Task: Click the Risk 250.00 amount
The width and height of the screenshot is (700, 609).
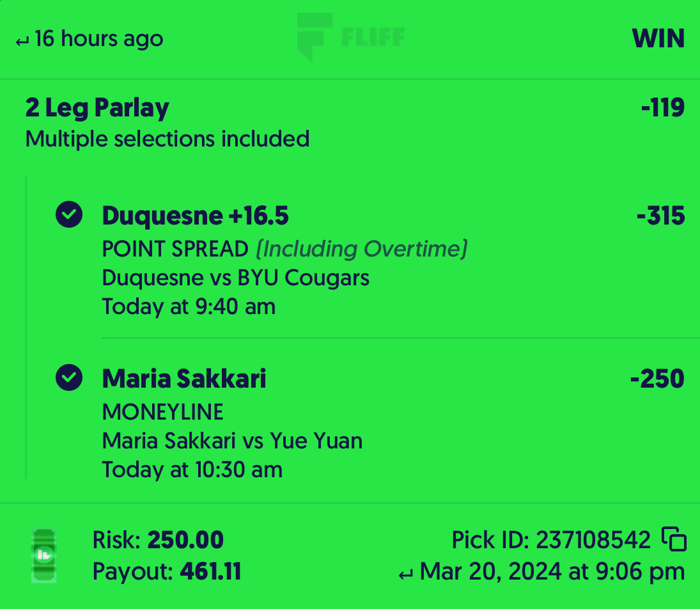Action: [x=185, y=540]
